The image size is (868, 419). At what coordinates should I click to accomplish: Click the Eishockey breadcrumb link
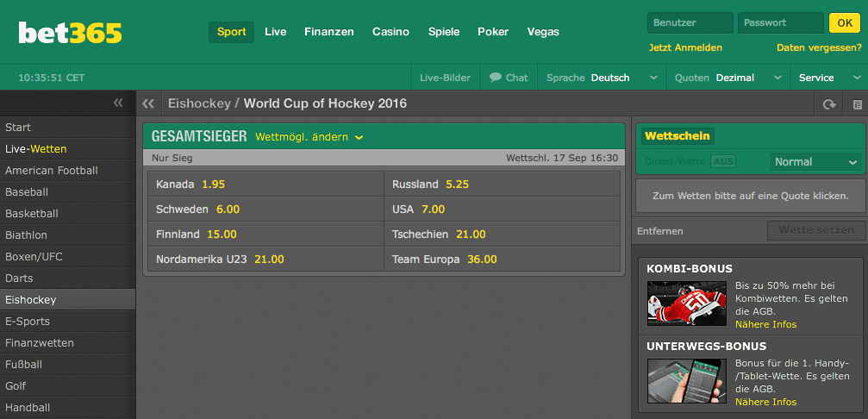point(199,103)
